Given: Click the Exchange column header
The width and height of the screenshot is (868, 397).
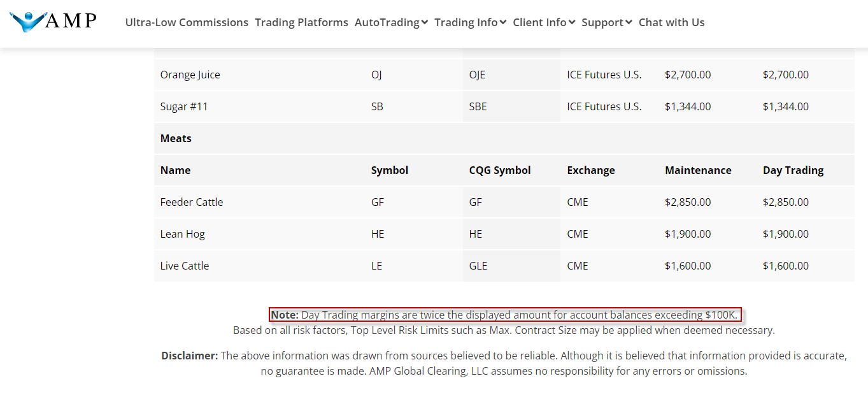Looking at the screenshot, I should pyautogui.click(x=591, y=170).
